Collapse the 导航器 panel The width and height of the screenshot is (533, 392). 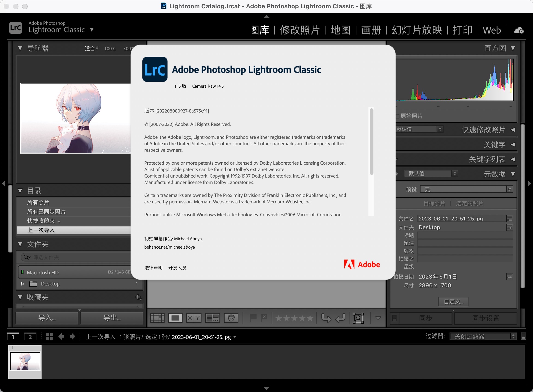coord(20,48)
